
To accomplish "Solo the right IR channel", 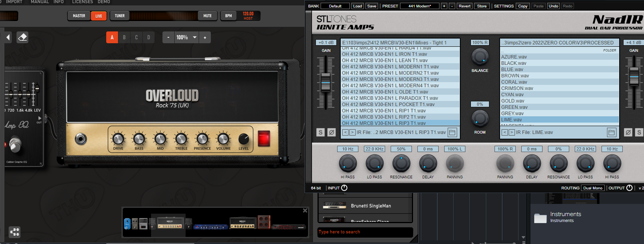I will (639, 132).
